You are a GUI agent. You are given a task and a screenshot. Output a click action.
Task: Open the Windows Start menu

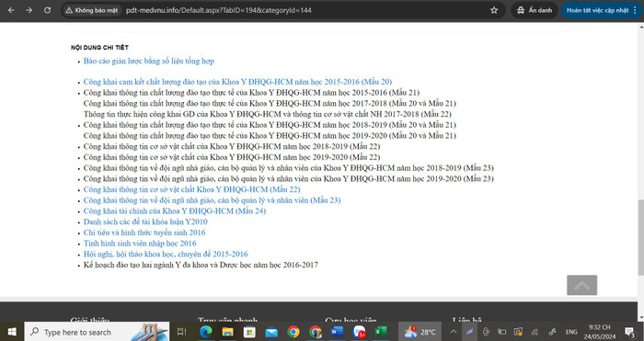[12, 332]
